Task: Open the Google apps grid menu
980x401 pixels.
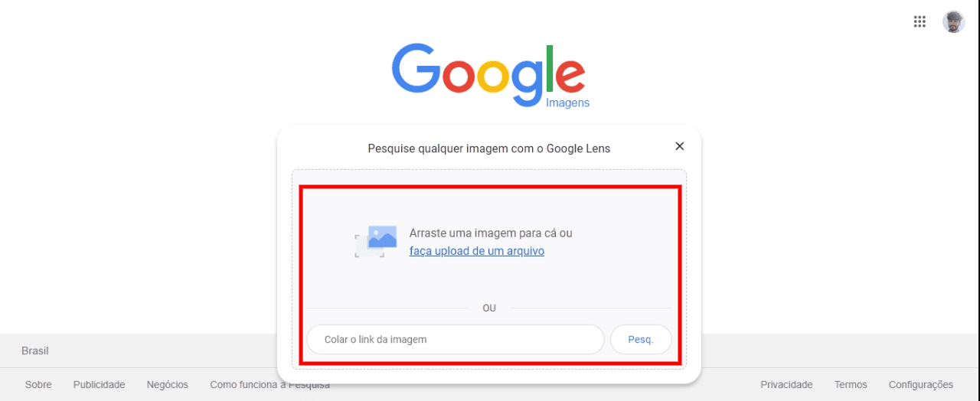Action: tap(920, 21)
